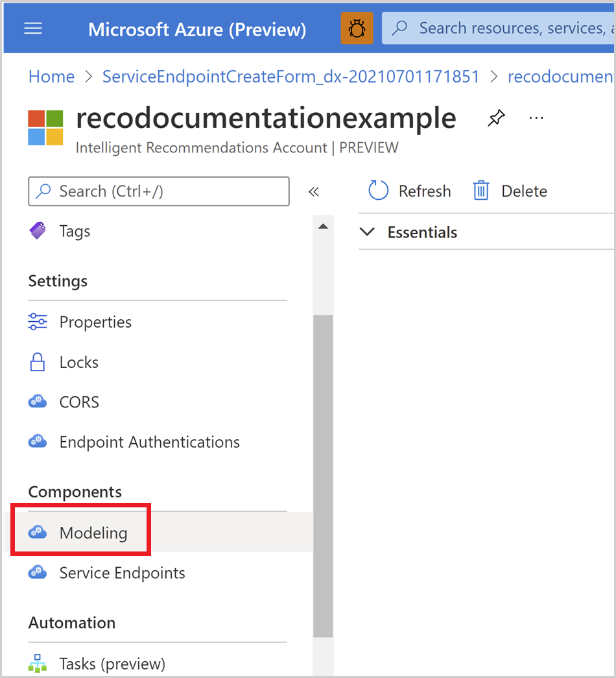Click the Components section heading
616x678 pixels.
click(75, 492)
